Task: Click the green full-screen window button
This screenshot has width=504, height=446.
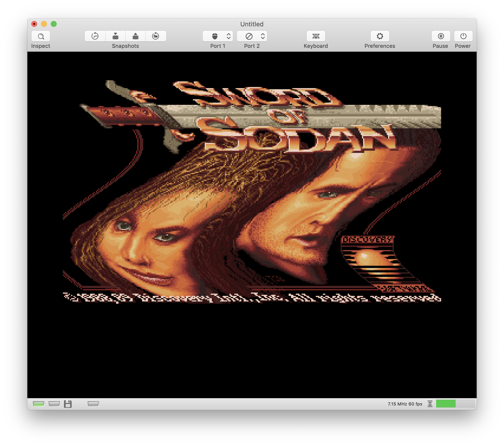Action: pos(54,24)
